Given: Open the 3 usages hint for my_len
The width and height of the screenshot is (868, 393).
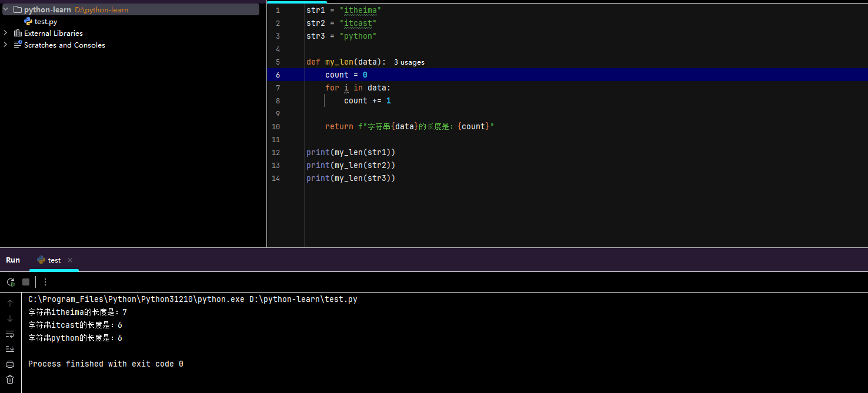Looking at the screenshot, I should point(409,62).
